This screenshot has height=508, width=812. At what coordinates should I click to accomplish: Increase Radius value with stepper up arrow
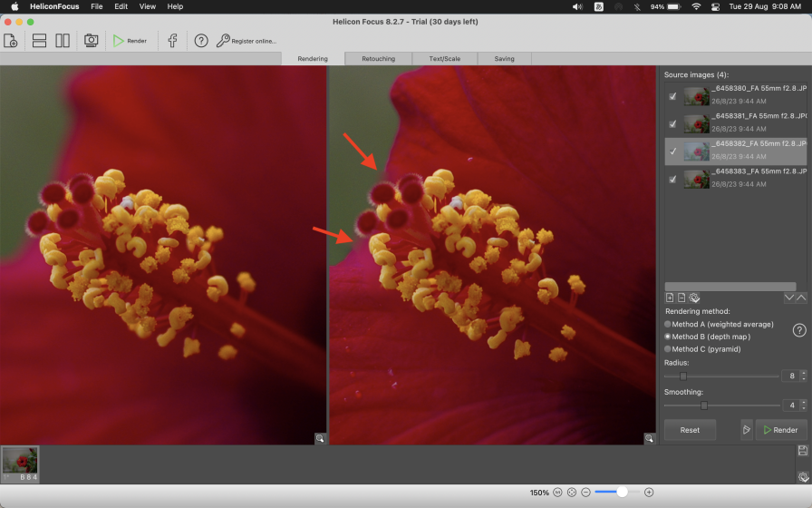point(803,373)
